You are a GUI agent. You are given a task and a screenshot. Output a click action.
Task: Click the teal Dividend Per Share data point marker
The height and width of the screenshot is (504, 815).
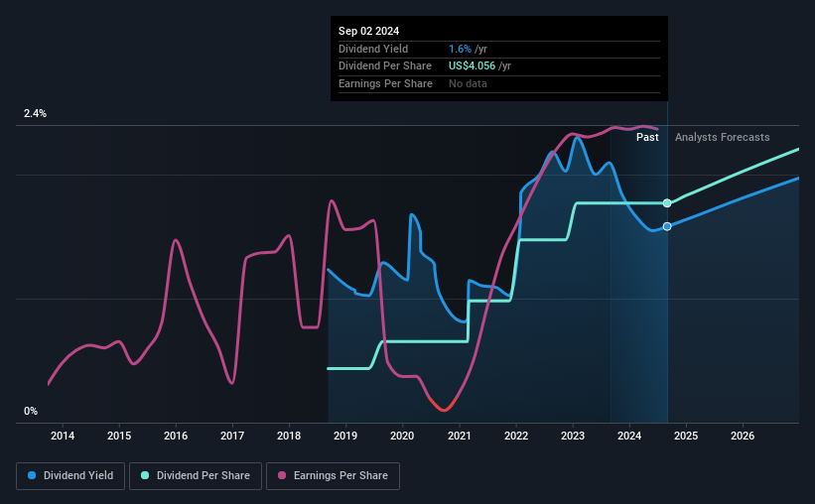point(667,203)
